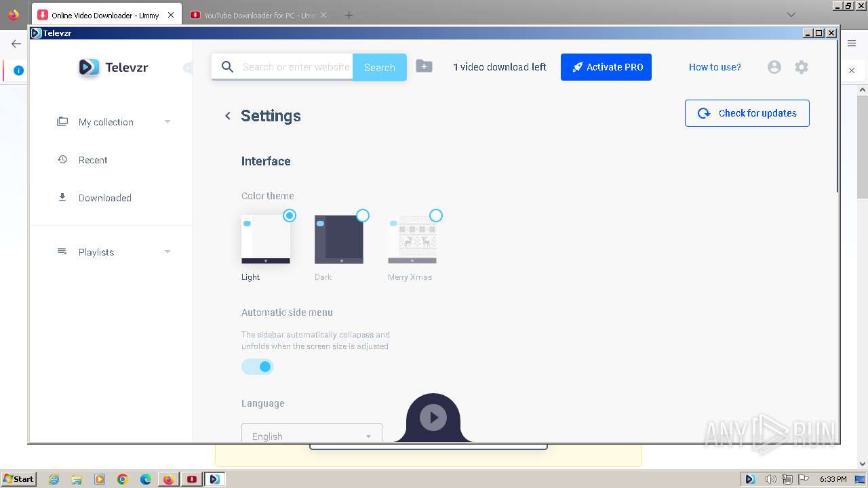Select the Dark theme radio button
The image size is (868, 488).
tap(363, 216)
